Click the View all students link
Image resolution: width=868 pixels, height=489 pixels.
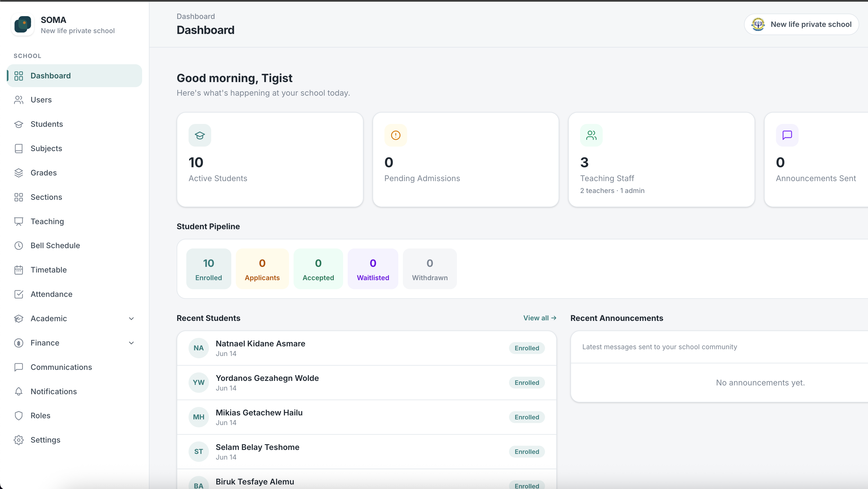coord(540,318)
